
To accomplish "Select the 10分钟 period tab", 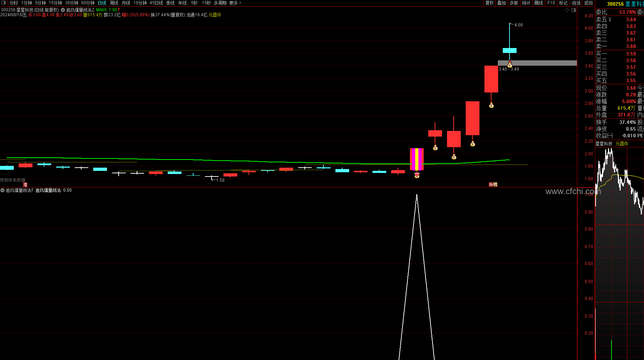I will tap(140, 3).
